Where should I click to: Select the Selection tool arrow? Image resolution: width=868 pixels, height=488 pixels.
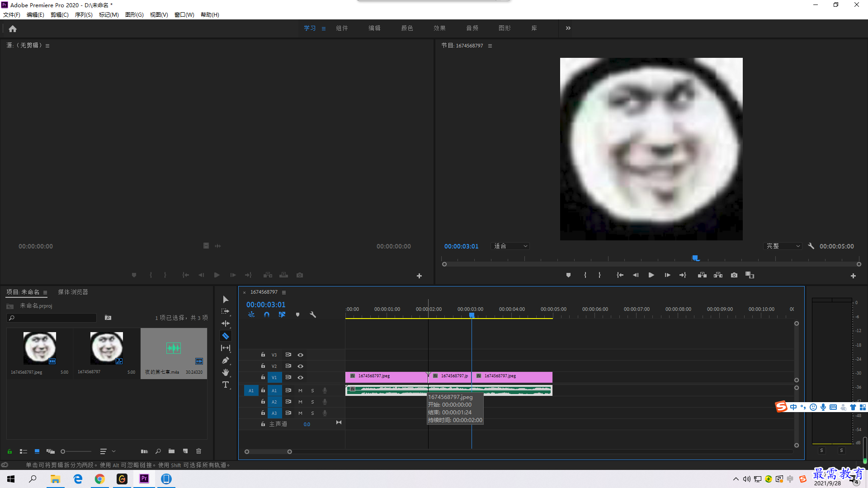click(226, 300)
